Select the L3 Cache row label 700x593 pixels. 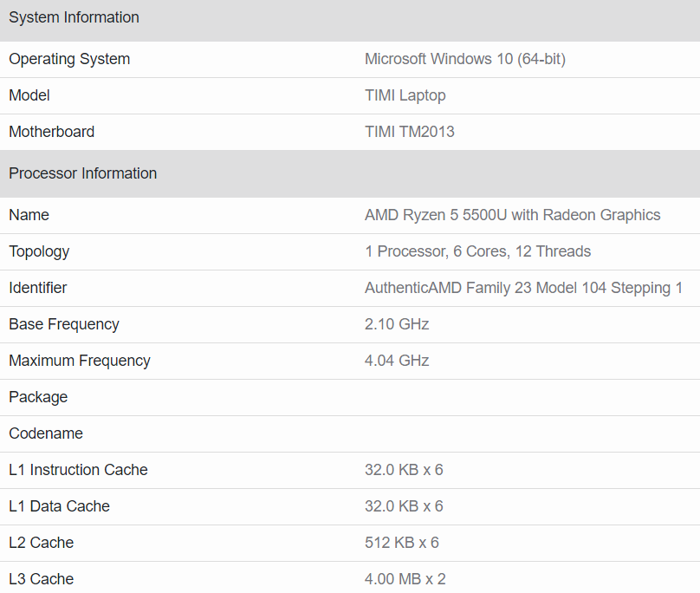41,579
